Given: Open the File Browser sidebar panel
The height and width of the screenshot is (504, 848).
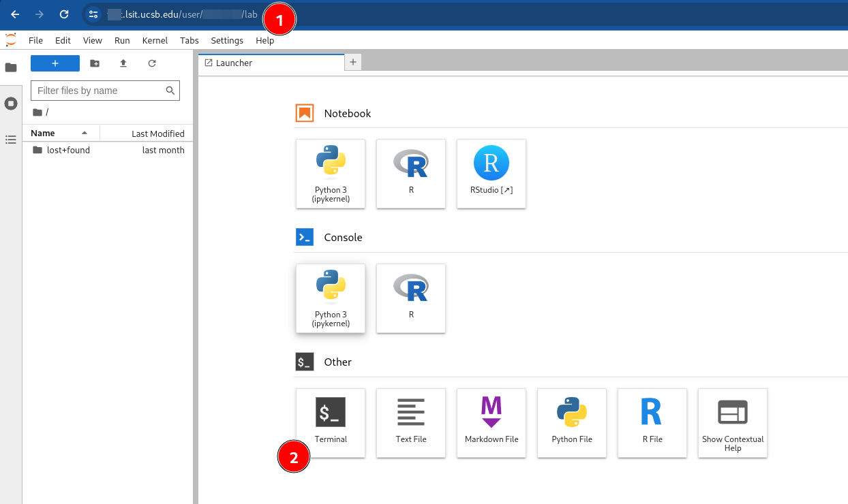Looking at the screenshot, I should click(11, 67).
